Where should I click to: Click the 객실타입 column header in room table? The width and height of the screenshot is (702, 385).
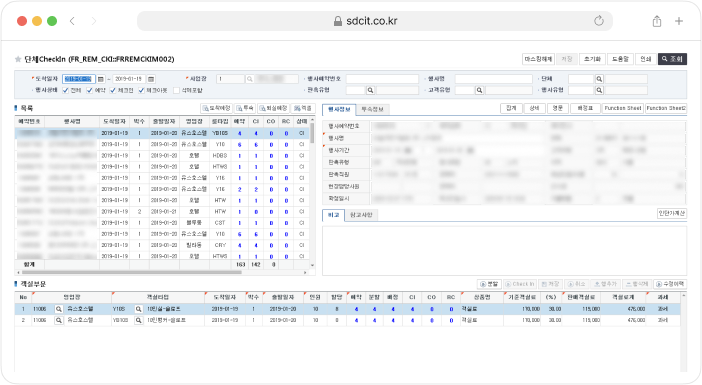click(158, 297)
